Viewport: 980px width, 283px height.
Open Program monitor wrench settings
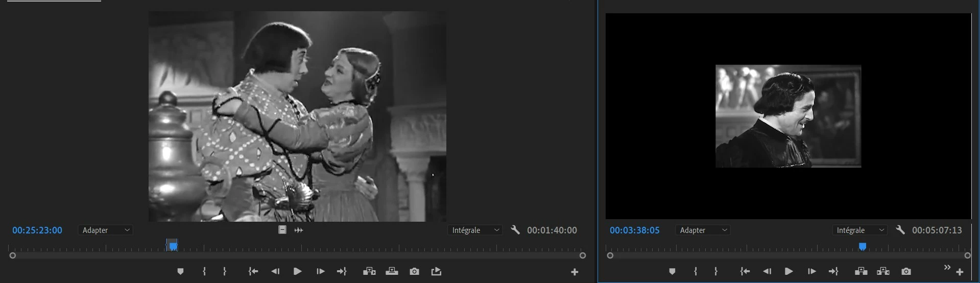point(900,230)
